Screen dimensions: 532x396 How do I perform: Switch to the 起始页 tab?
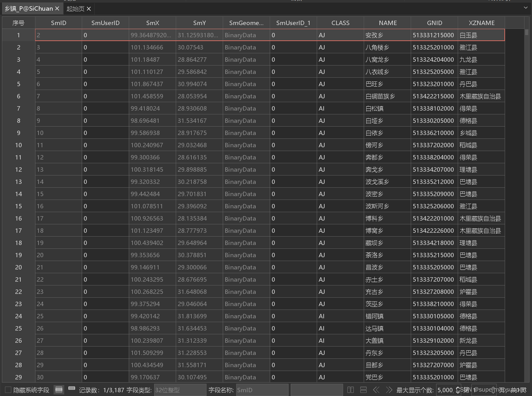pyautogui.click(x=76, y=9)
